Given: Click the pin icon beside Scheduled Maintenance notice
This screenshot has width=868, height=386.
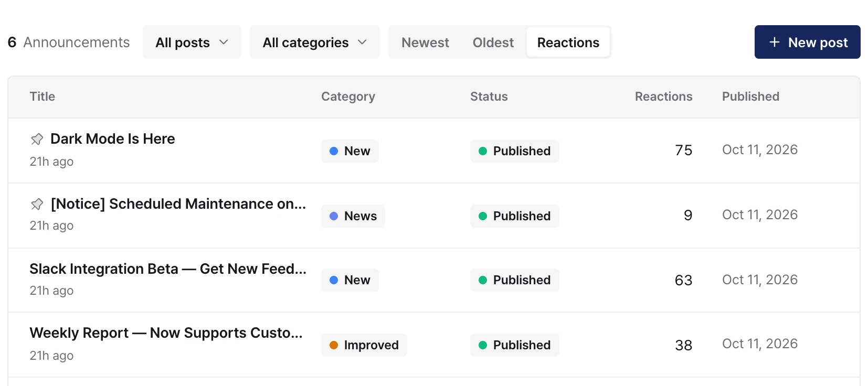Looking at the screenshot, I should (37, 204).
